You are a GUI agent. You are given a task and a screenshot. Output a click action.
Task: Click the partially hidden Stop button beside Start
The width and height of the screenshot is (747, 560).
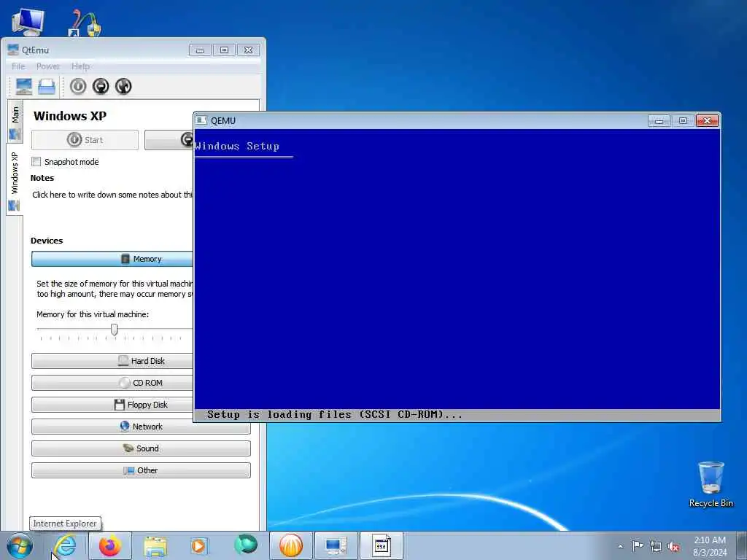tap(169, 140)
